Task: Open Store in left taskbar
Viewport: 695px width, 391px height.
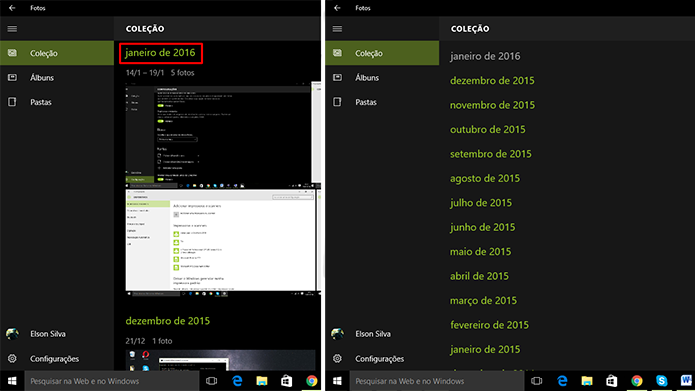Action: click(x=287, y=381)
